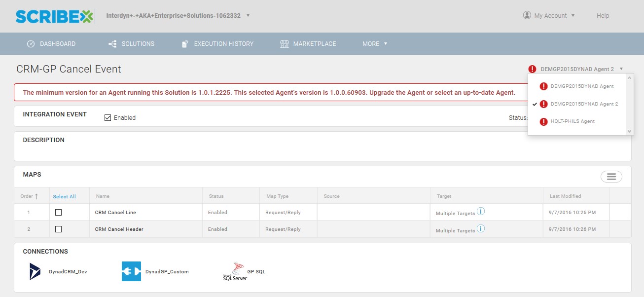This screenshot has height=297, width=644.
Task: Click Multiple Targets in CRM Cancel Line row
Action: pos(455,214)
